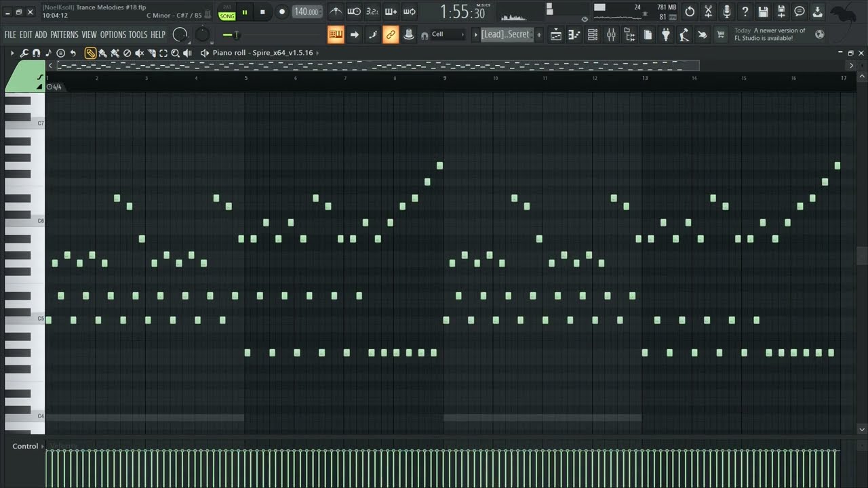Open the ADD menu
Viewport: 868px width, 488px height.
pyautogui.click(x=41, y=35)
